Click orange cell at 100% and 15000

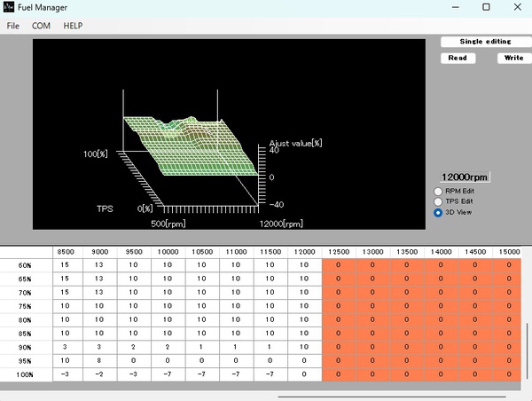point(507,374)
